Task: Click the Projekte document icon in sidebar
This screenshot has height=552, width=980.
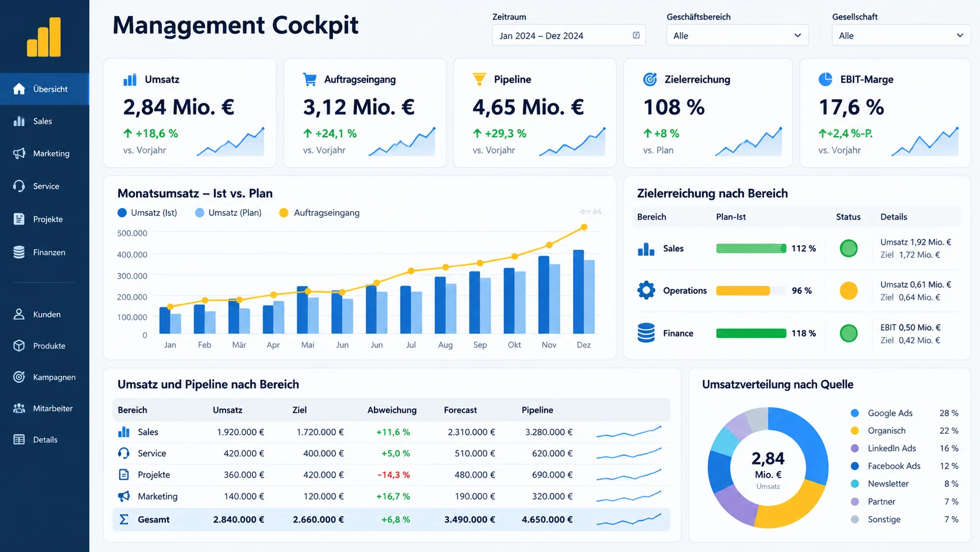Action: pos(19,219)
